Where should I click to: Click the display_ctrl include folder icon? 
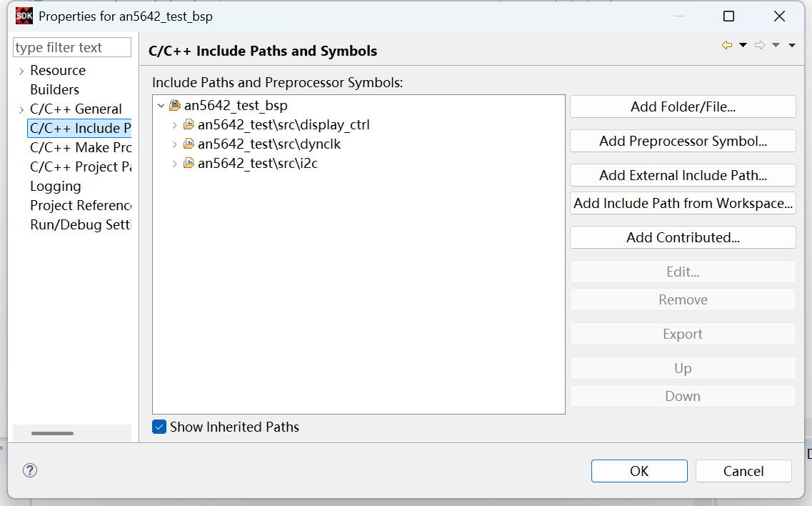coord(189,125)
